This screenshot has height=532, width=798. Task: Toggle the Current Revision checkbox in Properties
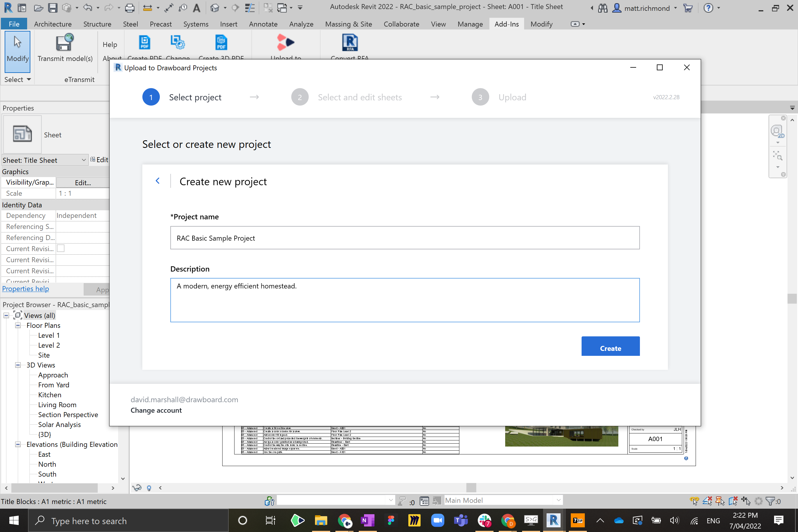[61, 249]
